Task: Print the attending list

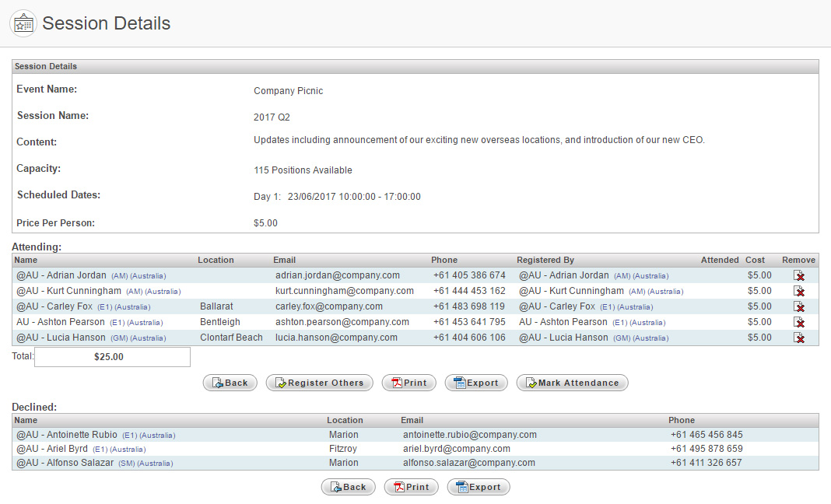Action: (x=408, y=383)
